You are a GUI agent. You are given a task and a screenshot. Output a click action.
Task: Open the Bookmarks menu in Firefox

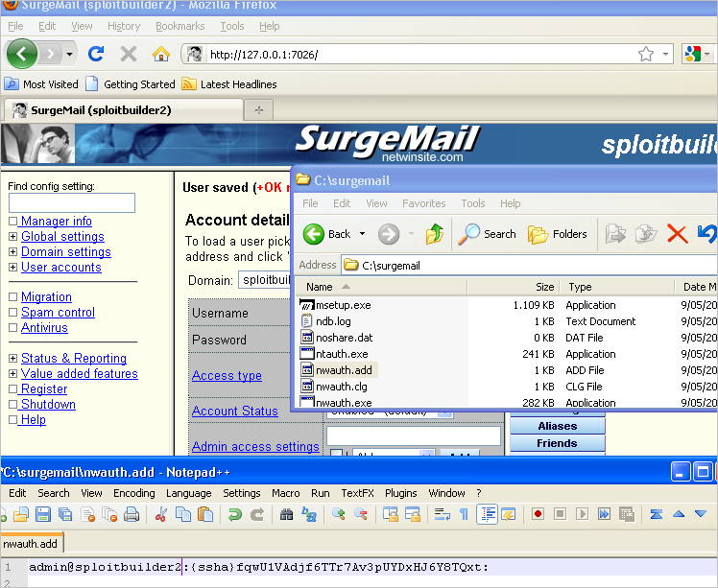pyautogui.click(x=179, y=26)
